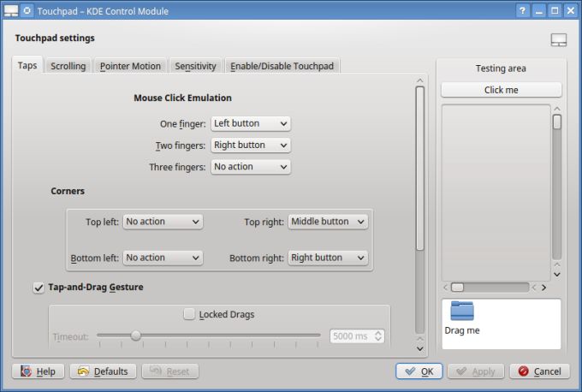The height and width of the screenshot is (392, 582).
Task: Click the Minimize window button
Action: click(539, 11)
